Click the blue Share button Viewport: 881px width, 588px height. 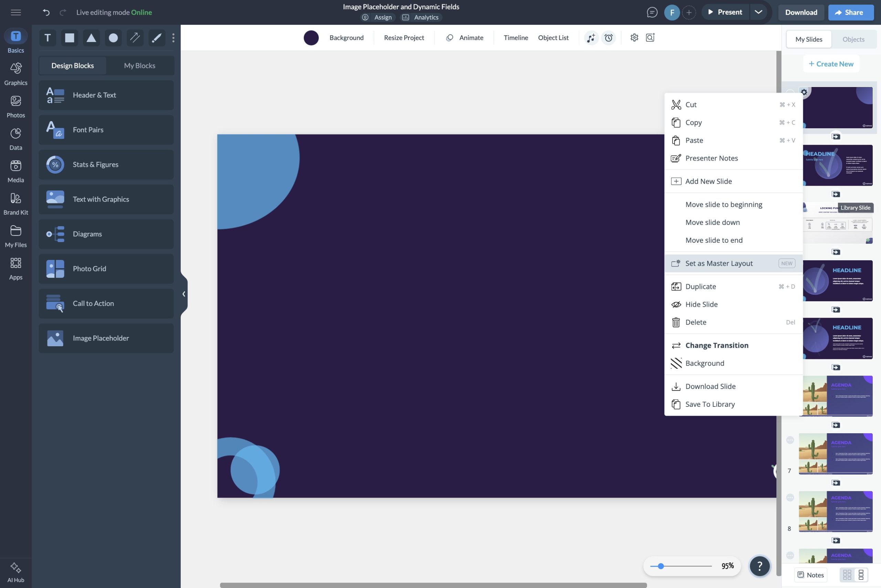tap(851, 12)
